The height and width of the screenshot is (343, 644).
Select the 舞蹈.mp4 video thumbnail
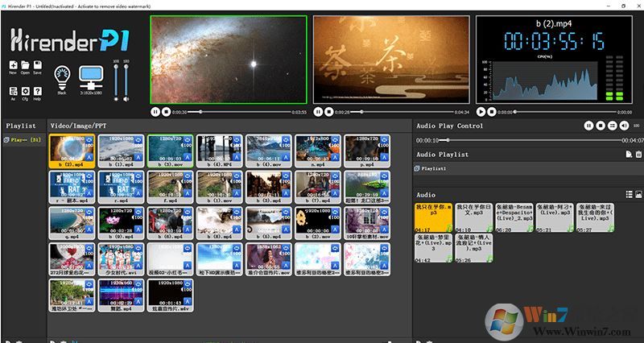click(x=122, y=295)
